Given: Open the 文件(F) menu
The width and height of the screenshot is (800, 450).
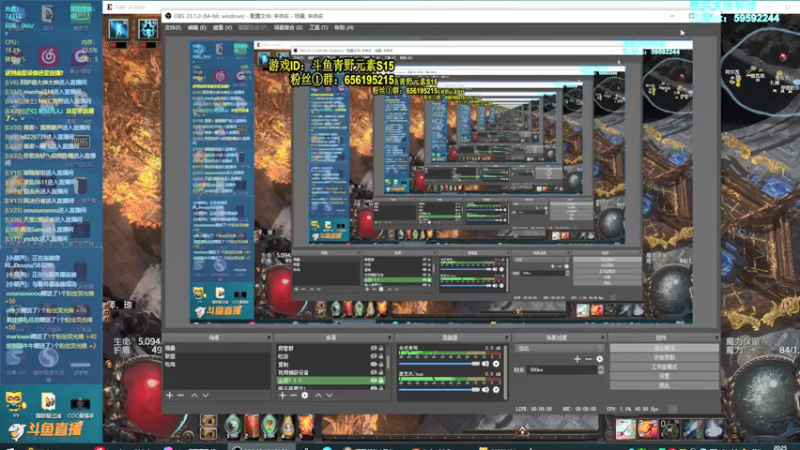Looking at the screenshot, I should 173,28.
